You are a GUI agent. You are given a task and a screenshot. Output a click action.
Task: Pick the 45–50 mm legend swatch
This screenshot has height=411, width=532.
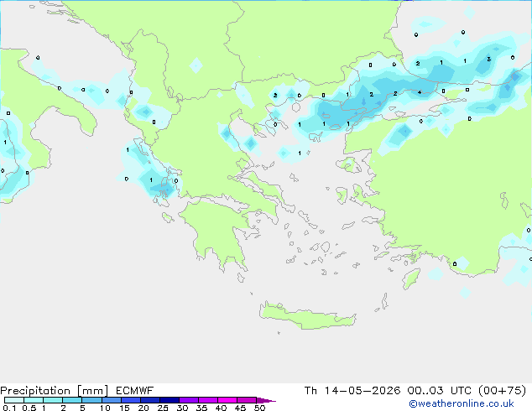point(247,400)
